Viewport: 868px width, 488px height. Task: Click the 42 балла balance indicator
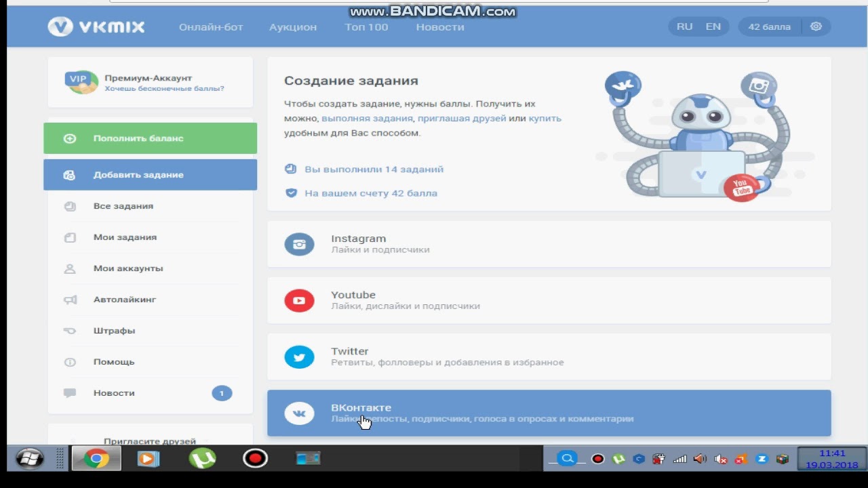click(x=769, y=27)
